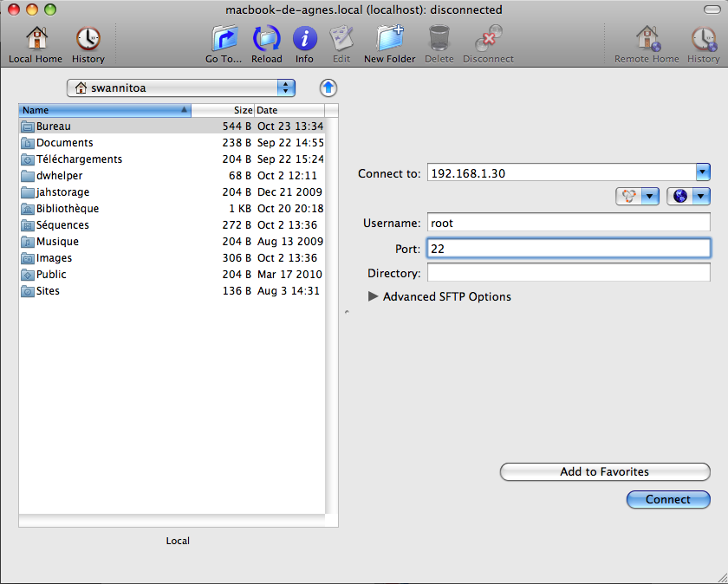Select the Bibliothèque folder icon
The height and width of the screenshot is (584, 728).
(x=28, y=209)
